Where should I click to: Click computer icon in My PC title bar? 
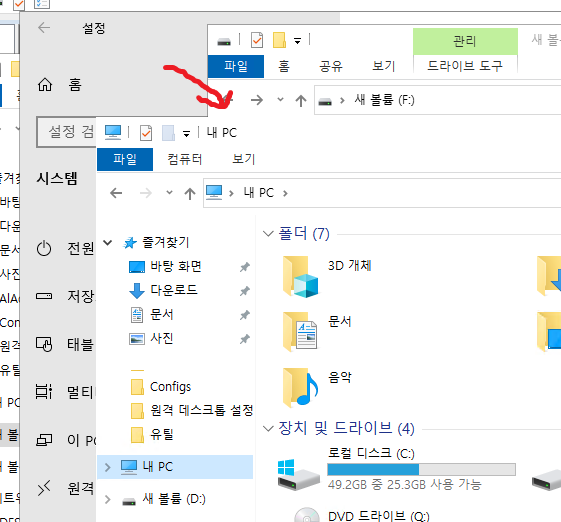pos(113,132)
